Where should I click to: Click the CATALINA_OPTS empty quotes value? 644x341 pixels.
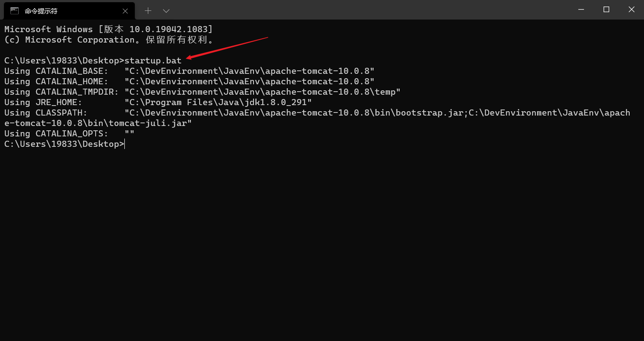pyautogui.click(x=129, y=133)
